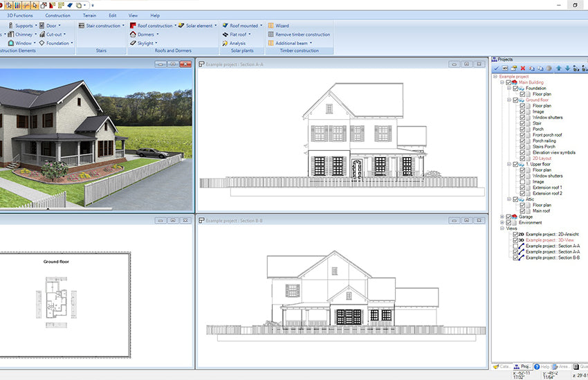
Task: Click Remove timber construction button
Action: tap(302, 34)
